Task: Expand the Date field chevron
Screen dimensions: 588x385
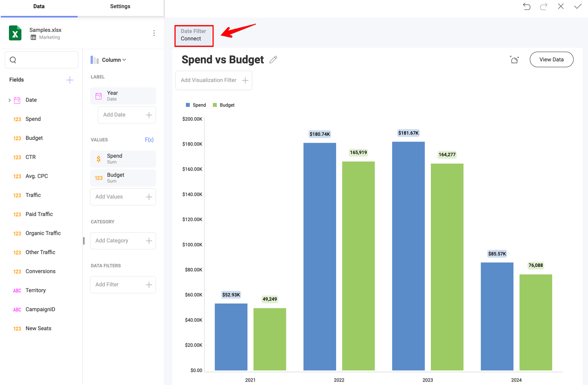Action: pyautogui.click(x=10, y=100)
